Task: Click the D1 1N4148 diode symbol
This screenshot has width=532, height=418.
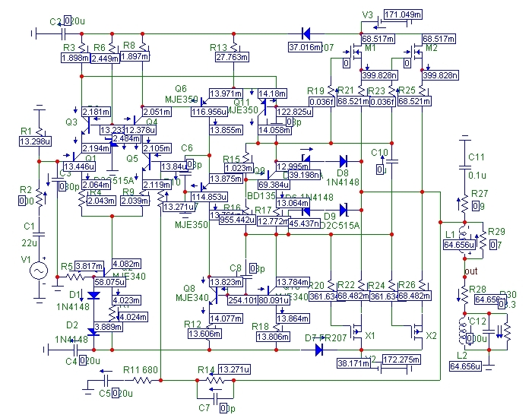Action: [93, 295]
